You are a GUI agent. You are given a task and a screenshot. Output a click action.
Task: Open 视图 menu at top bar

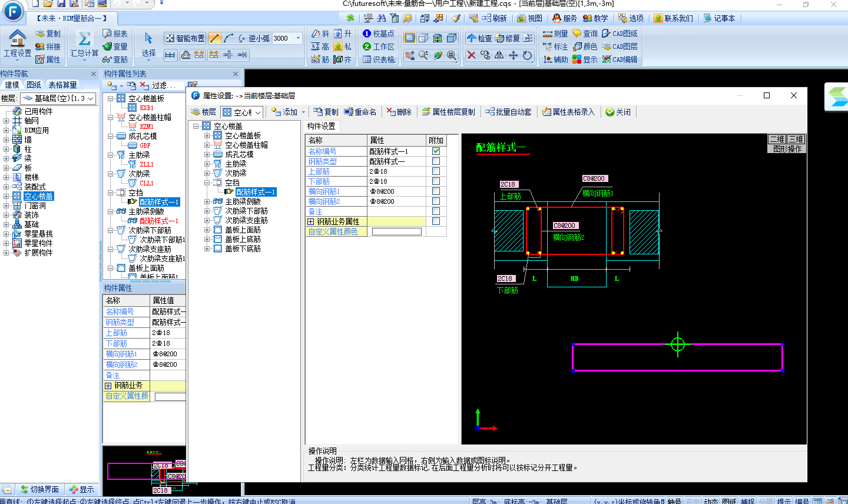click(x=529, y=18)
